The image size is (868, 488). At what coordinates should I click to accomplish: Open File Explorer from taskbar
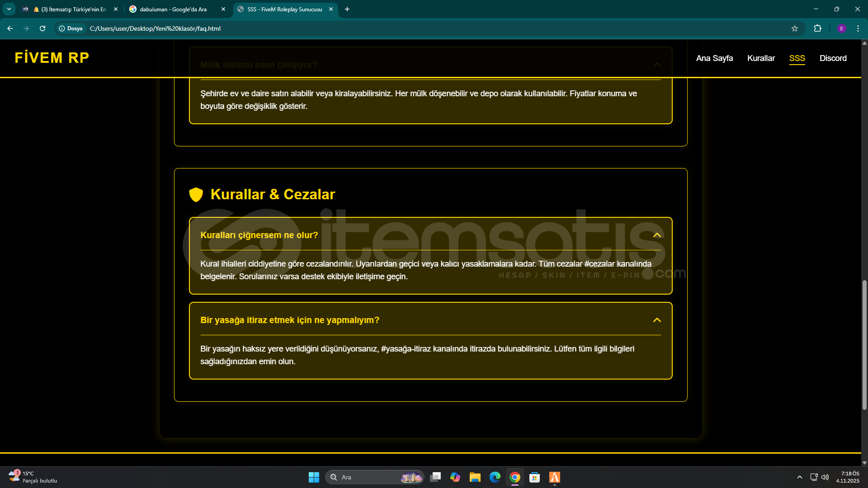point(475,477)
